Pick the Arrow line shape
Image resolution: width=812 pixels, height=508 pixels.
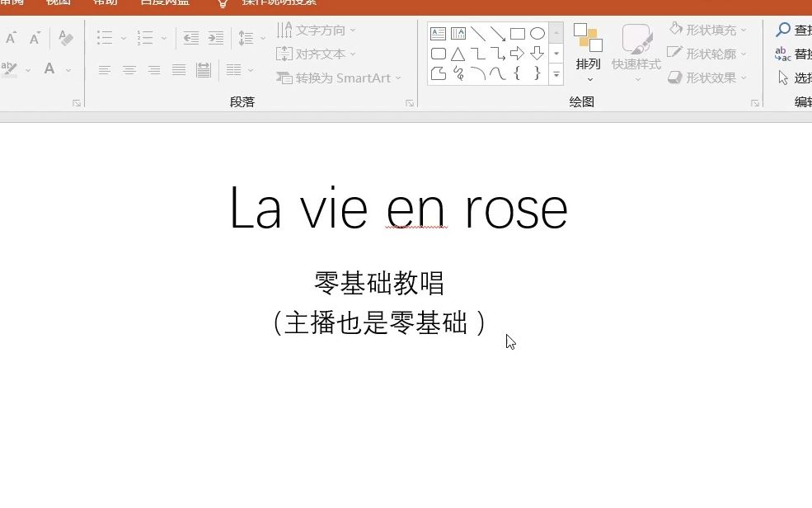(498, 34)
